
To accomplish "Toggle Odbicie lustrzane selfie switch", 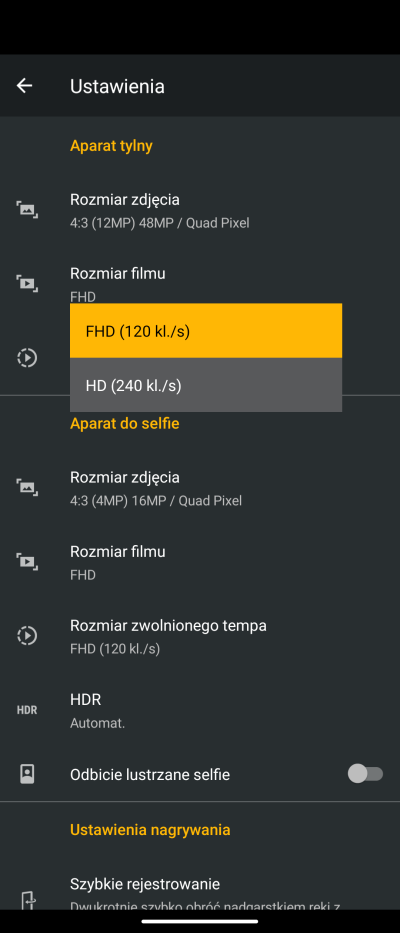I will [x=365, y=774].
